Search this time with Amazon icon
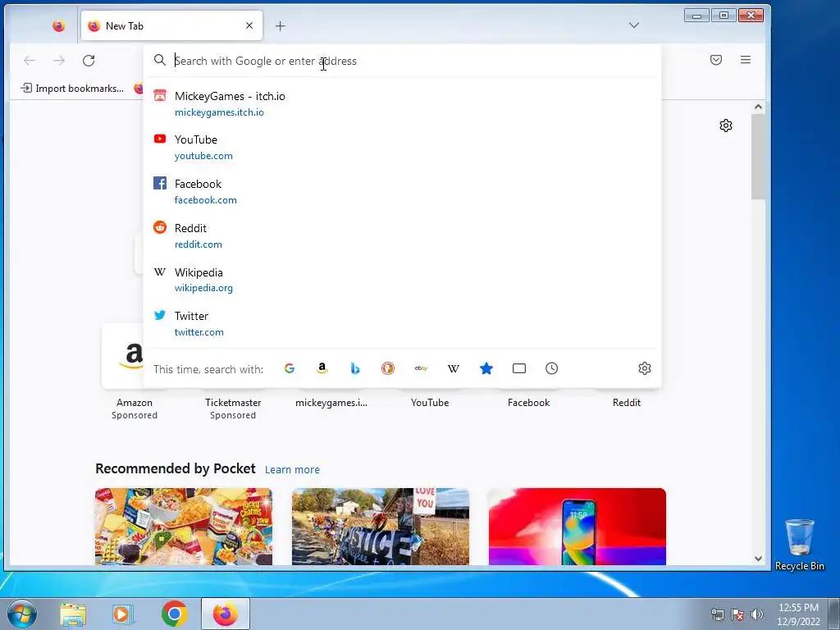Screen dimensions: 840x630 [x=322, y=368]
